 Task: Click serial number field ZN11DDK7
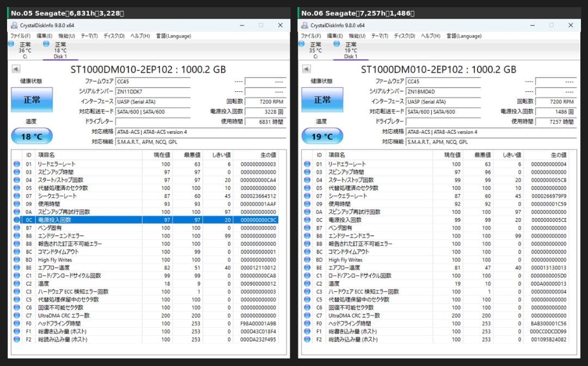coord(153,91)
